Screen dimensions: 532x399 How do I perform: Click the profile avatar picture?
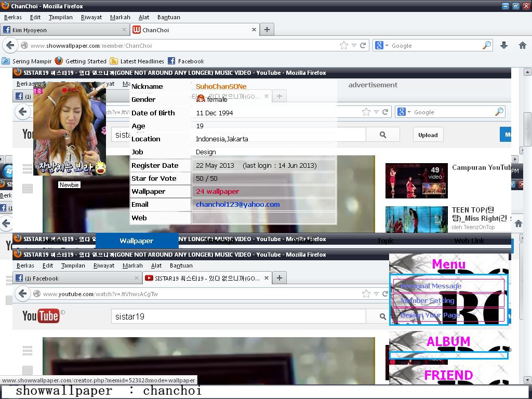coord(70,129)
